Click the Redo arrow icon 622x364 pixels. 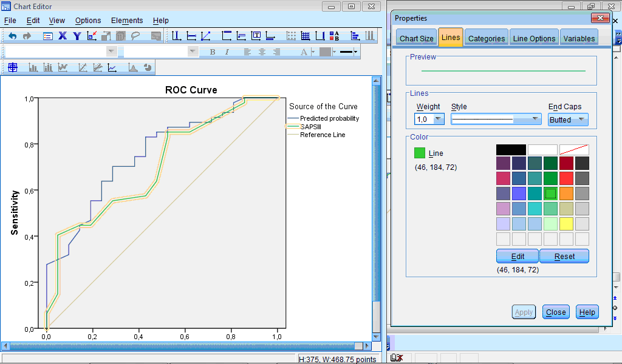pyautogui.click(x=27, y=36)
